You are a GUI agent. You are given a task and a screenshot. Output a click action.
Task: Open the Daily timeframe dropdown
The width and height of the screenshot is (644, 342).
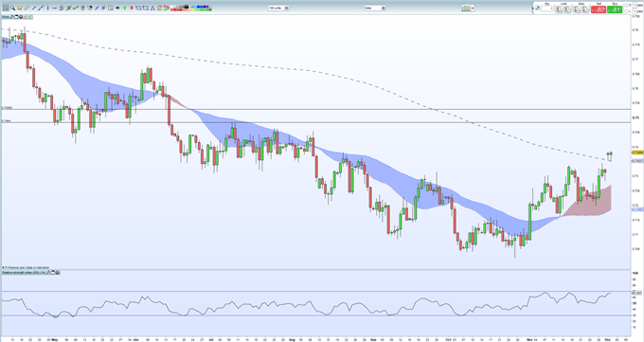point(384,8)
